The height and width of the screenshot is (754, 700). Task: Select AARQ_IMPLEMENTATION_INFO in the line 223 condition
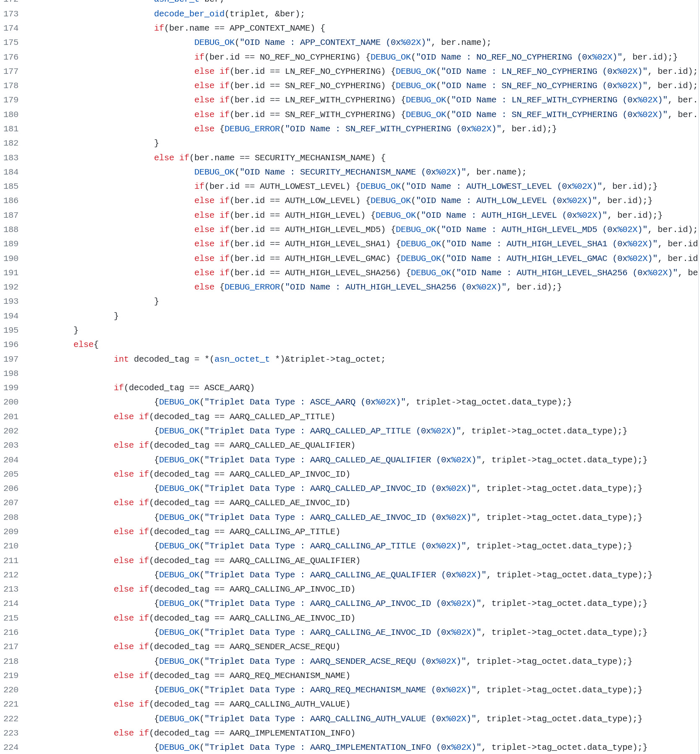290,733
